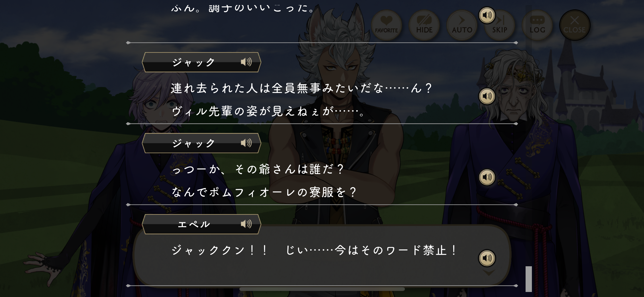
Task: Click the speaker icon in first ジャック name tag
Action: point(246,62)
